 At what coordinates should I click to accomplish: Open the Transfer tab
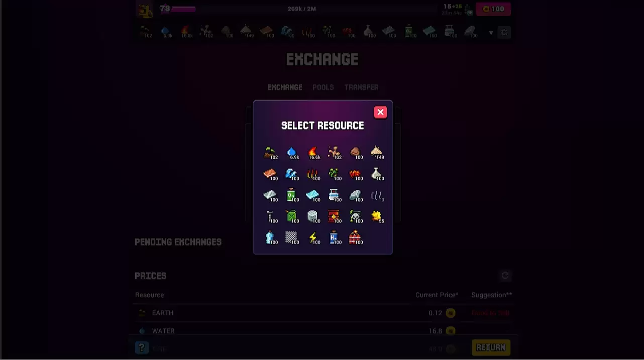pyautogui.click(x=361, y=87)
